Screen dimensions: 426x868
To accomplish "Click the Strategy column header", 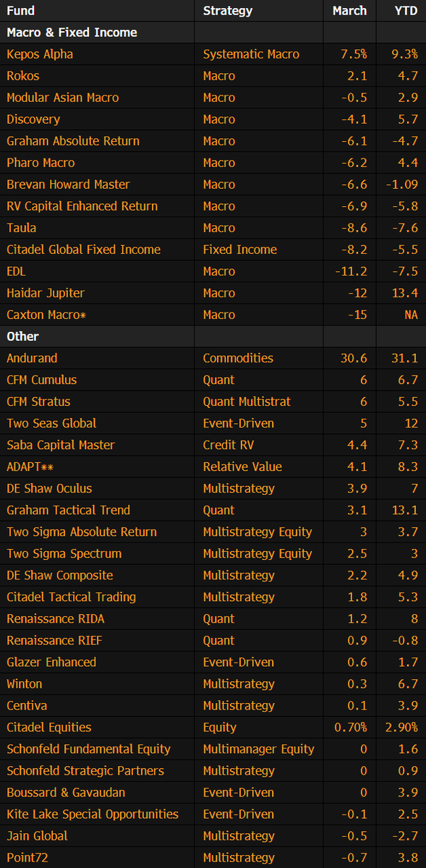I will click(x=228, y=11).
